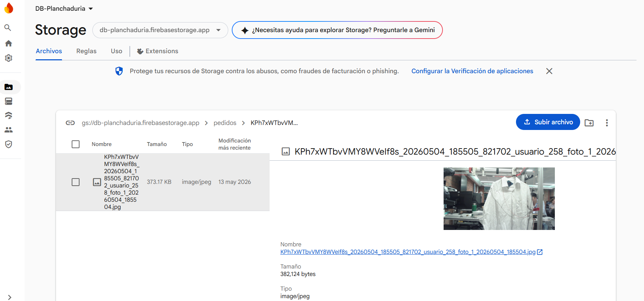
Task: Sort by Nombre column header
Action: pos(102,144)
